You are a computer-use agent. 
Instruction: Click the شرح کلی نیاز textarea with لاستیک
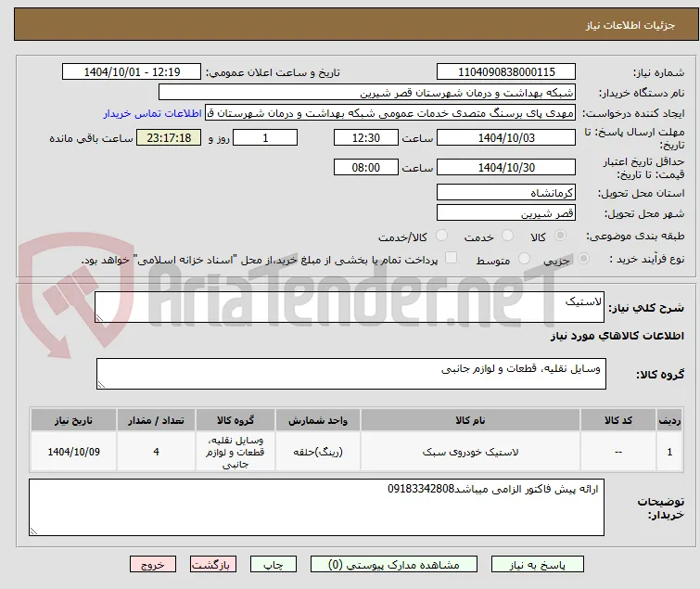350,307
